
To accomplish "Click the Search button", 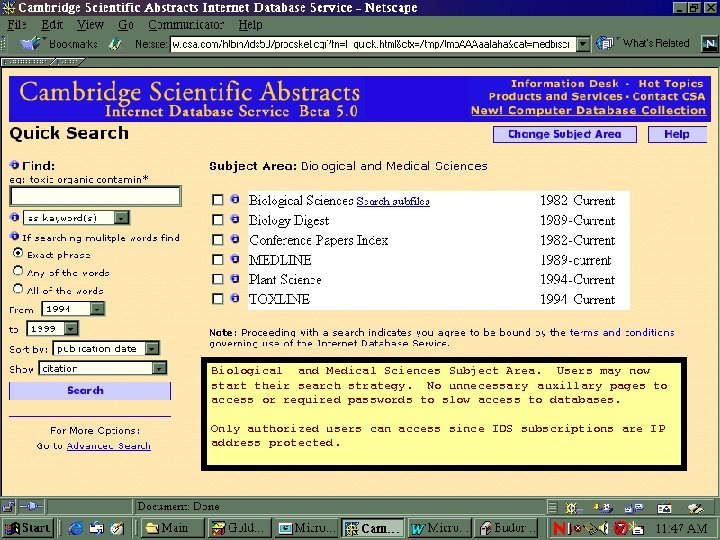I will 90,391.
